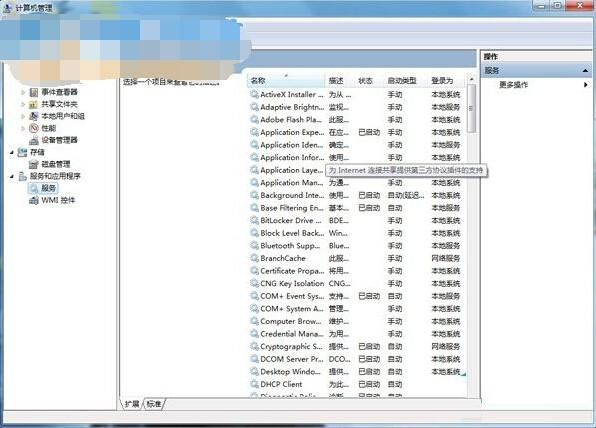The height and width of the screenshot is (428, 596).
Task: Click the Adaptive Brightness service gear icon
Action: click(x=254, y=107)
